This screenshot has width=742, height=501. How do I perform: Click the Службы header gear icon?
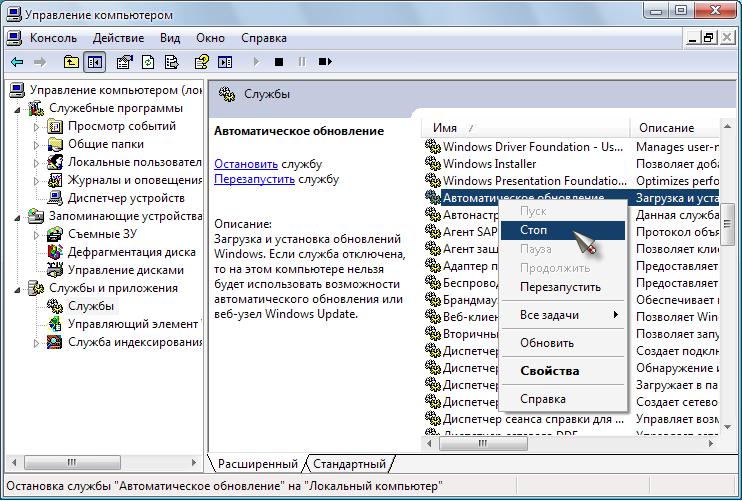point(227,94)
